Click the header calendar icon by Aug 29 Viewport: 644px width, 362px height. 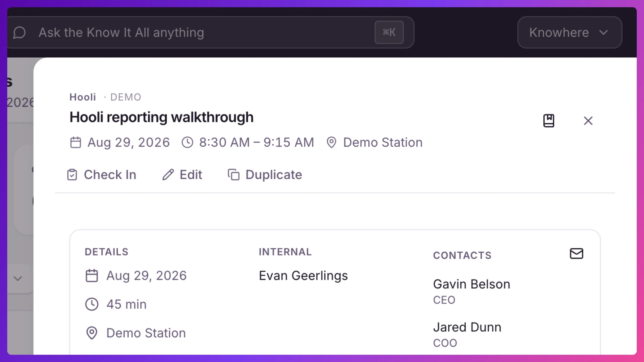pyautogui.click(x=75, y=142)
